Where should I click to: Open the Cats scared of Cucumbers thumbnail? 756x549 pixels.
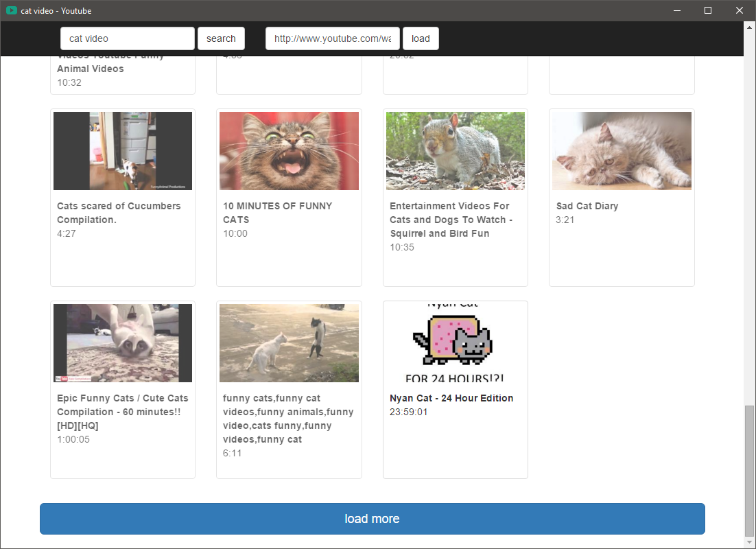click(x=123, y=151)
